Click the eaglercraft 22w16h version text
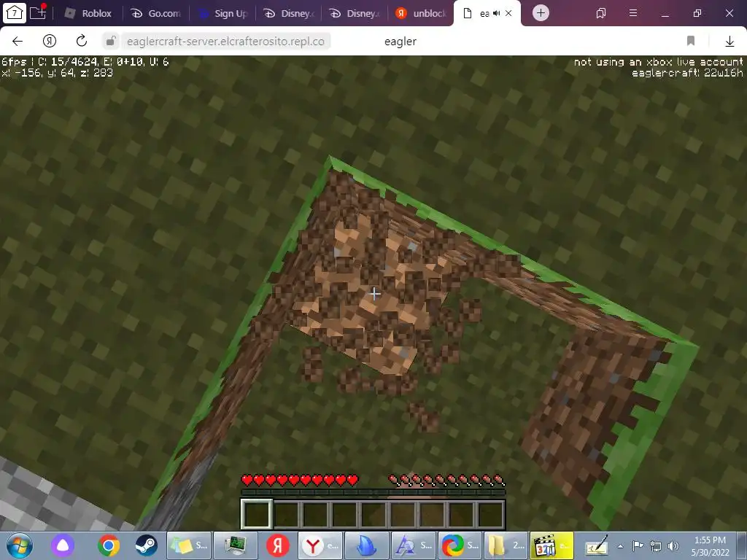747x560 pixels. [x=687, y=73]
